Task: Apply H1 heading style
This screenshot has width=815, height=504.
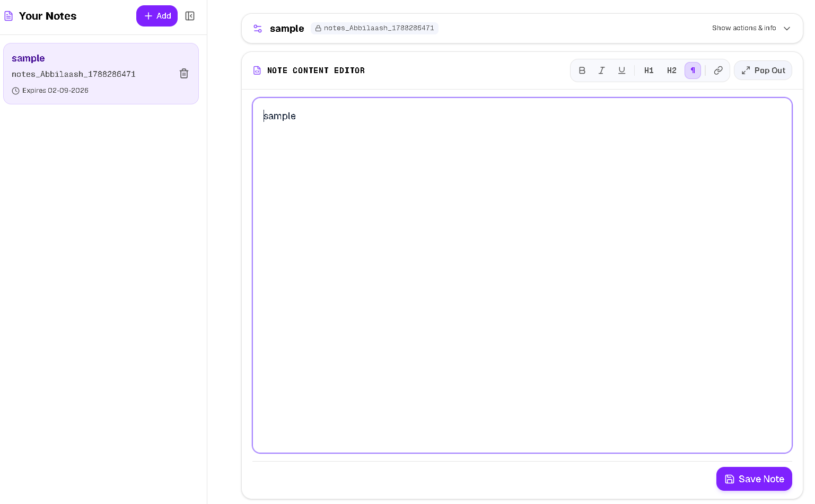Action: point(649,70)
